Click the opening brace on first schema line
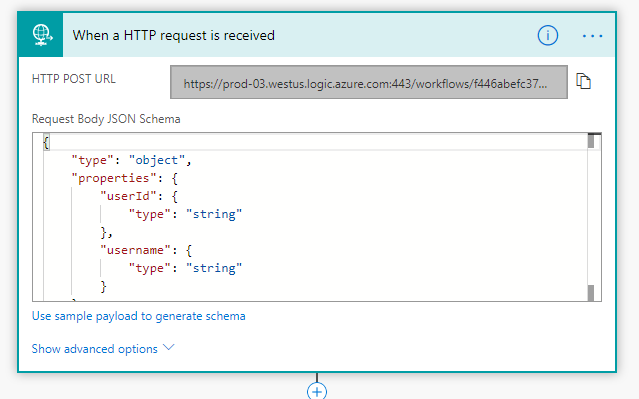639x399 pixels. pos(46,142)
